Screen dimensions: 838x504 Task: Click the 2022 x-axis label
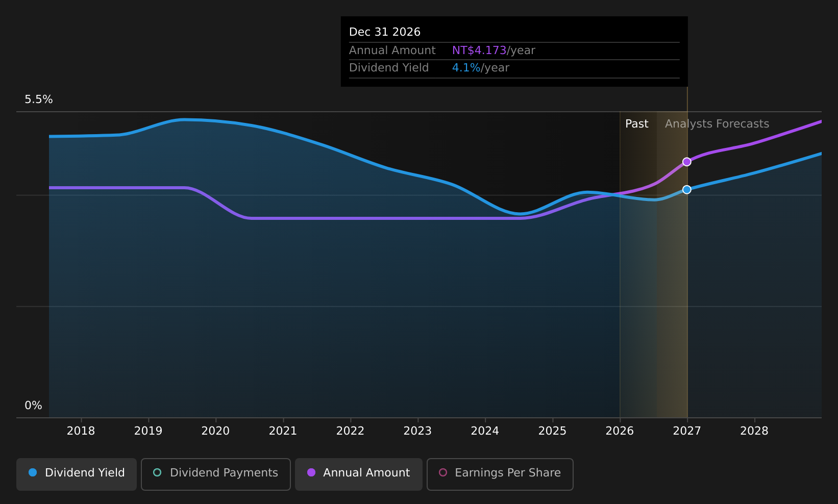pyautogui.click(x=350, y=431)
